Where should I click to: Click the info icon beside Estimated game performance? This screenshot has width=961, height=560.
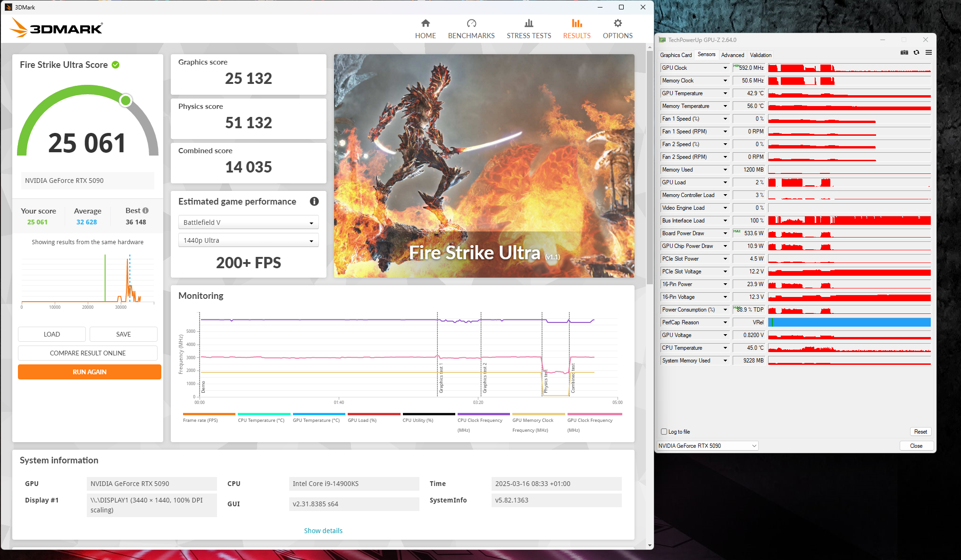[x=314, y=201]
